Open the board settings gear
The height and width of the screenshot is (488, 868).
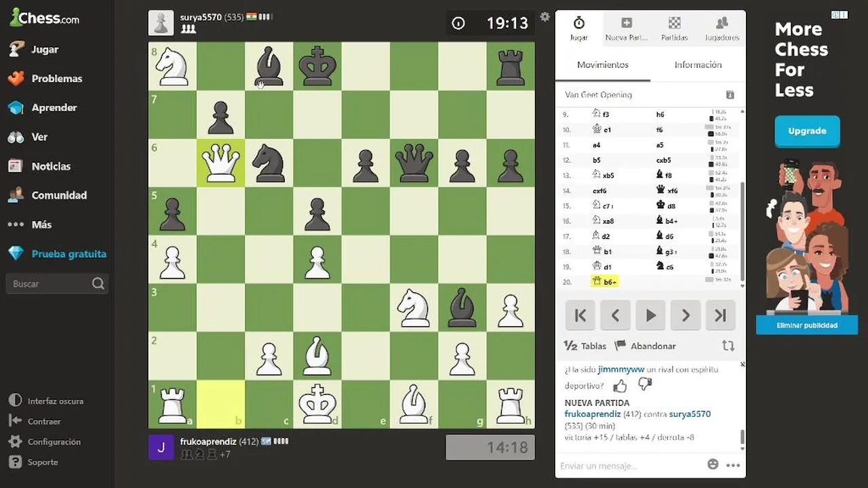(x=545, y=17)
